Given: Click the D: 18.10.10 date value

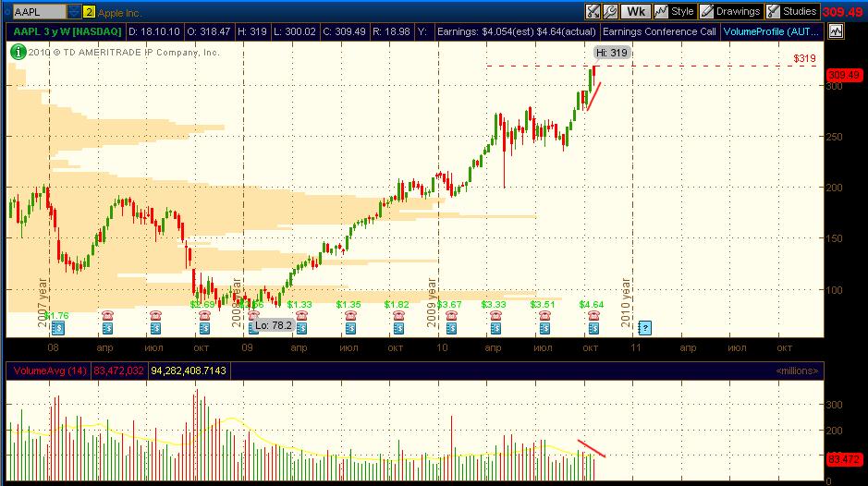Looking at the screenshot, I should point(154,31).
